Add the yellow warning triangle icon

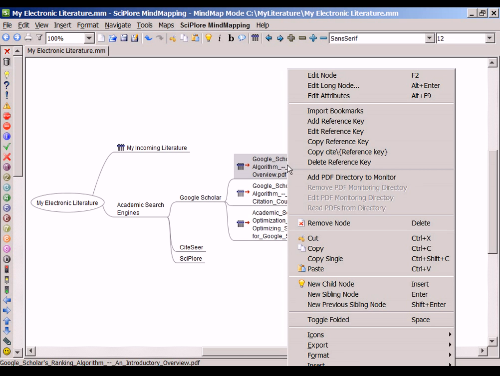[x=7, y=106]
